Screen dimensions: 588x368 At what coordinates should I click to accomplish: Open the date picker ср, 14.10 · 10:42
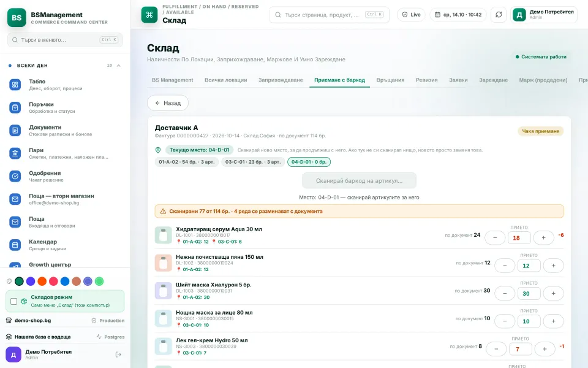(x=458, y=15)
